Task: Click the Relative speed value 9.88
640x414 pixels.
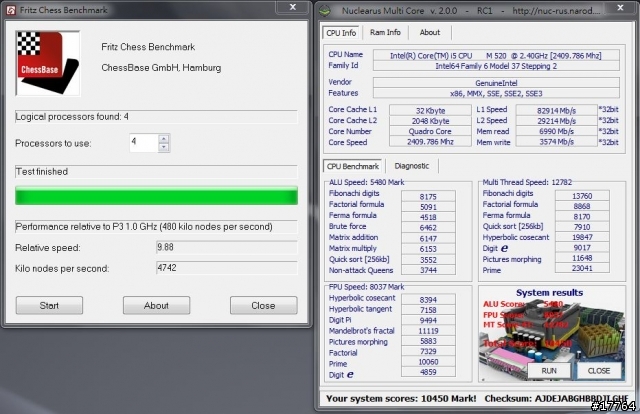Action: [x=227, y=247]
